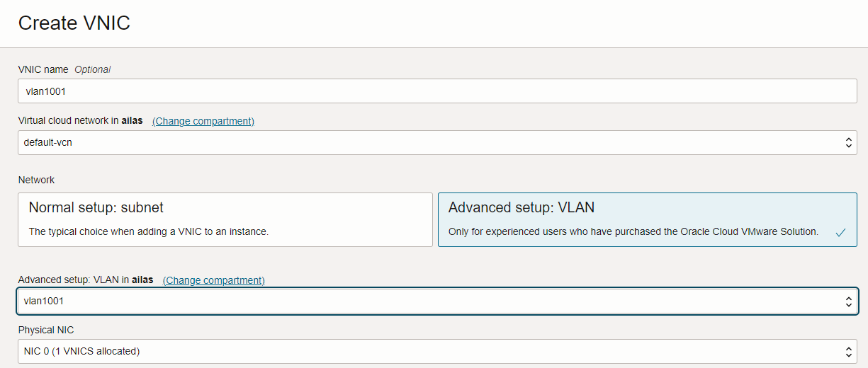The width and height of the screenshot is (868, 368).
Task: Click the Physical NIC label
Action: tap(46, 330)
